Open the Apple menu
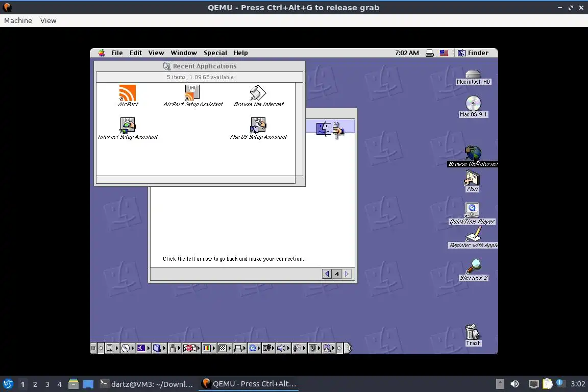 coord(102,53)
